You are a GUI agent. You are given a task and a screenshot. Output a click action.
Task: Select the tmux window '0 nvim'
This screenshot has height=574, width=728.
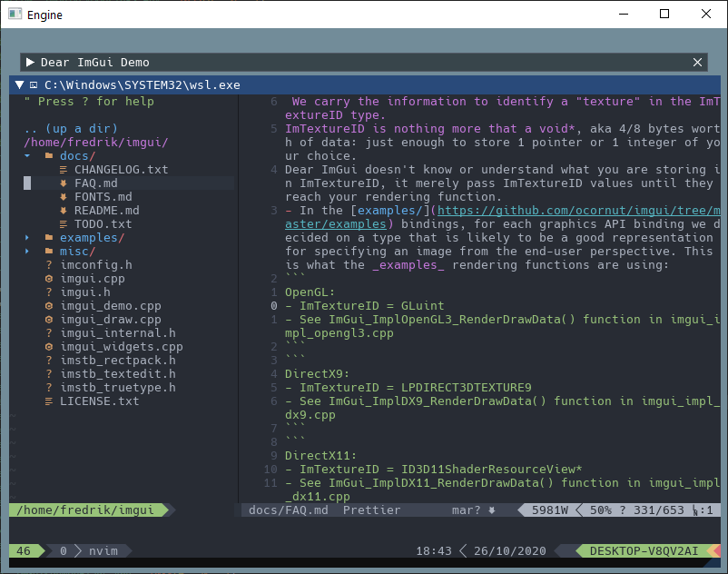coord(89,550)
